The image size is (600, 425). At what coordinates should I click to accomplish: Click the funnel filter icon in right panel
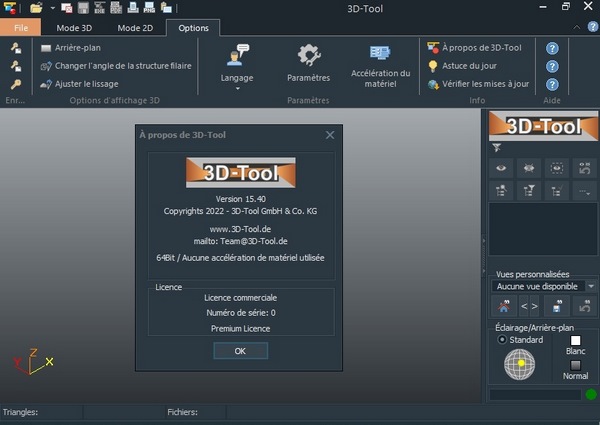point(496,147)
